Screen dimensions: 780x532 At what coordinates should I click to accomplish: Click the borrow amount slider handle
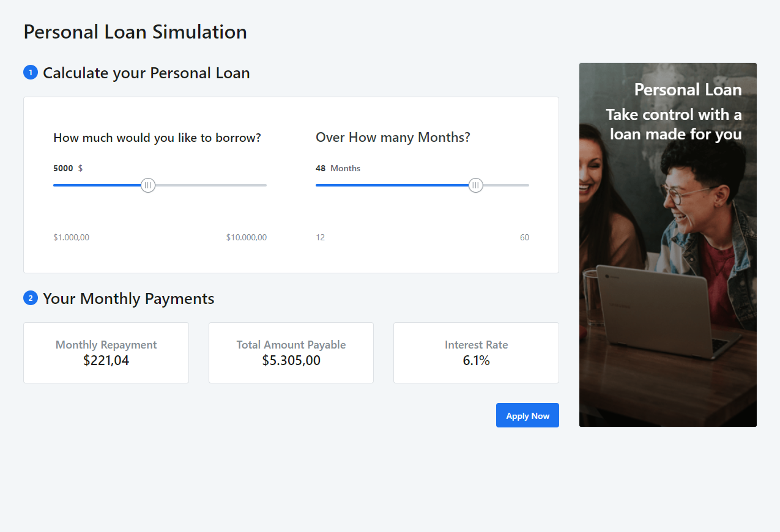tap(148, 185)
